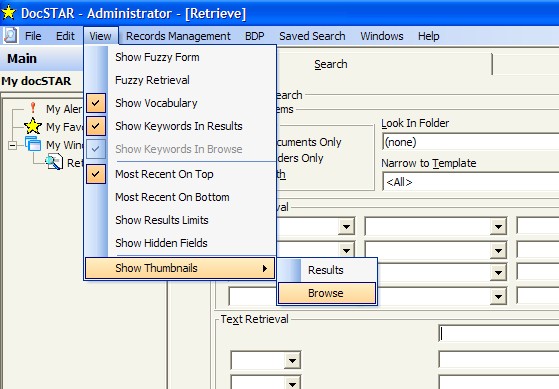Select the Documents Only option
This screenshot has height=389, width=559.
tap(309, 142)
